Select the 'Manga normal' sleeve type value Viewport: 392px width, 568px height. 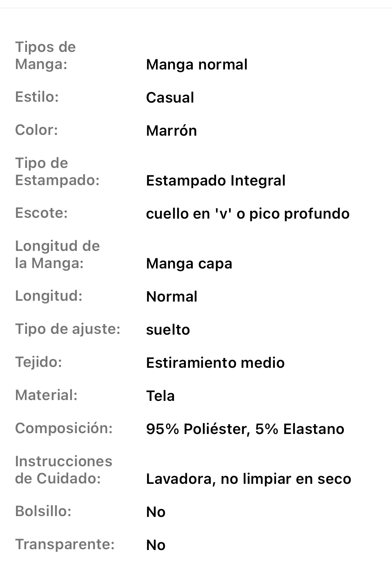(197, 65)
